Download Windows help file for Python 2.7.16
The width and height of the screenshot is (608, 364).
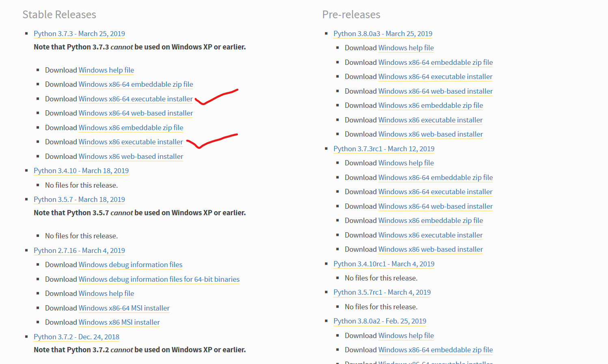pyautogui.click(x=106, y=293)
